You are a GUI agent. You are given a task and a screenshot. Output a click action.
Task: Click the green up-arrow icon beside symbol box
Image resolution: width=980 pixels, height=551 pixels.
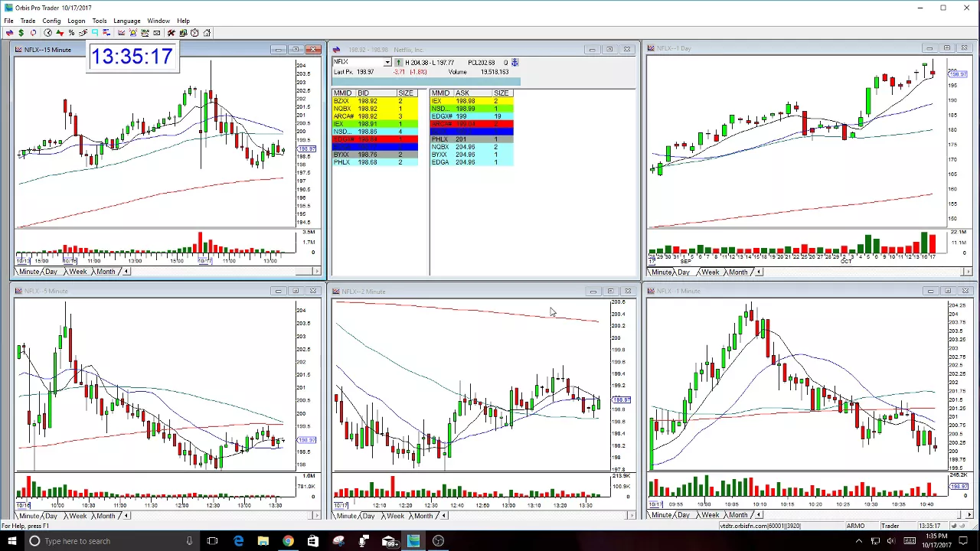point(398,62)
